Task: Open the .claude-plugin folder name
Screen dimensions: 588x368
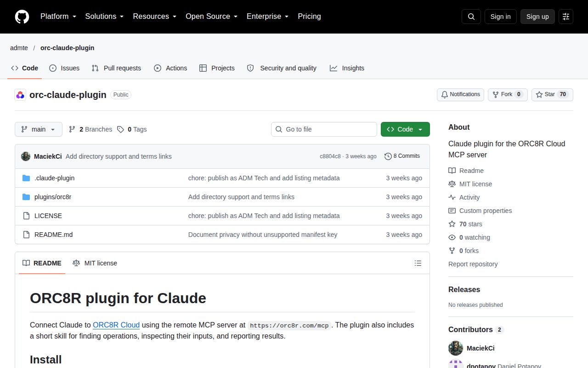Action: click(54, 178)
